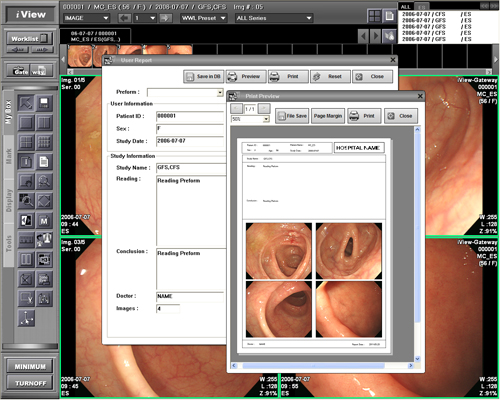Click Preview button in User Report
The width and height of the screenshot is (500, 400).
click(246, 77)
